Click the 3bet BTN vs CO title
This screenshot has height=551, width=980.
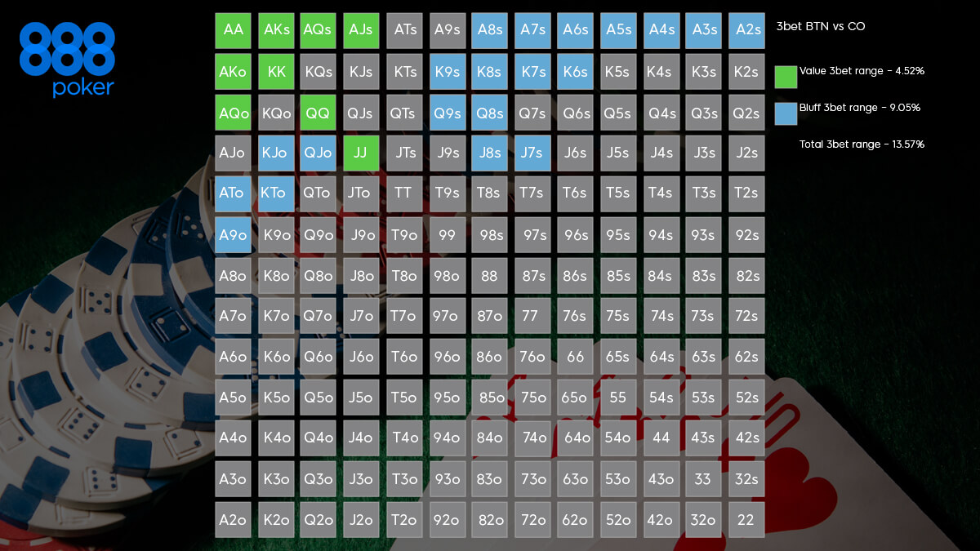click(821, 27)
